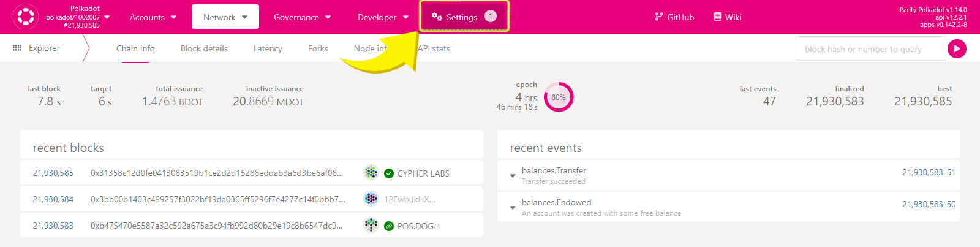This screenshot has width=980, height=247.
Task: Open block 21,930,583 in recent blocks
Action: (x=53, y=226)
